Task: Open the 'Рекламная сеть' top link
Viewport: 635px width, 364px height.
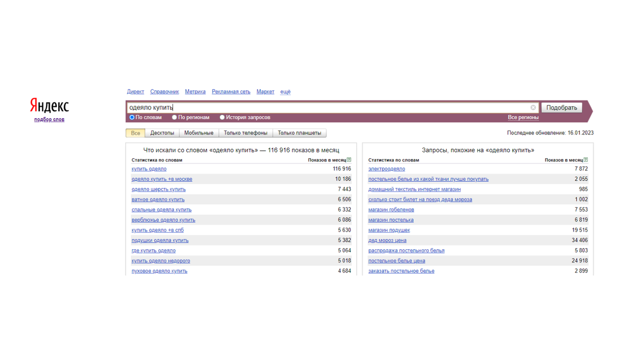Action: pos(231,92)
